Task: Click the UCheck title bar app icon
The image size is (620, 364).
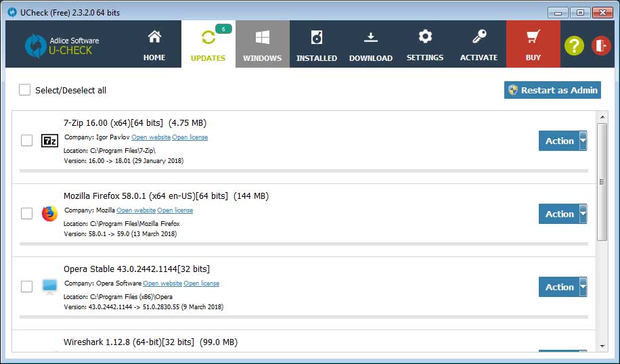Action: click(x=12, y=12)
